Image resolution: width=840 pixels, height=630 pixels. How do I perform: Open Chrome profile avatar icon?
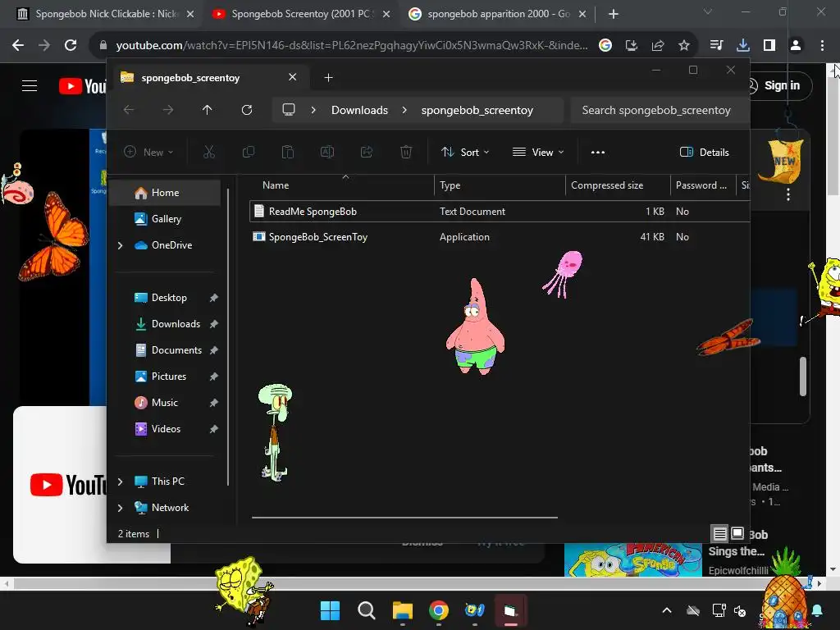[x=796, y=46]
